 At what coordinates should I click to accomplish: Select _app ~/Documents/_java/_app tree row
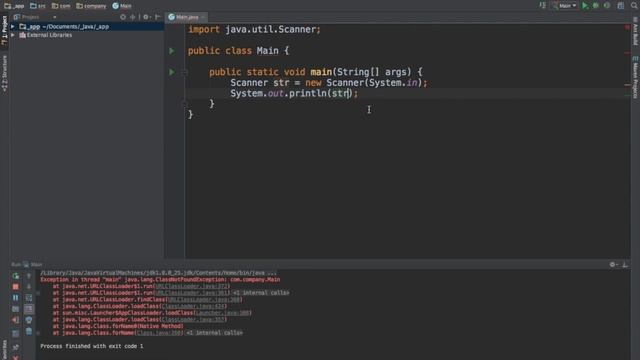(87, 27)
